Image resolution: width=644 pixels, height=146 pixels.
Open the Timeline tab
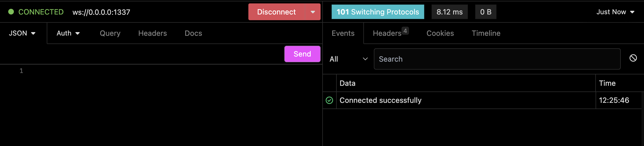tap(486, 33)
